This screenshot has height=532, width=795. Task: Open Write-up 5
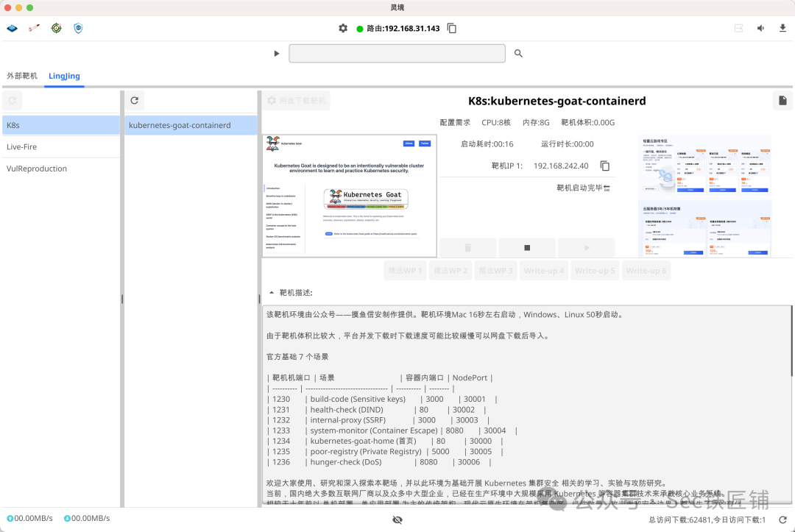pos(596,271)
